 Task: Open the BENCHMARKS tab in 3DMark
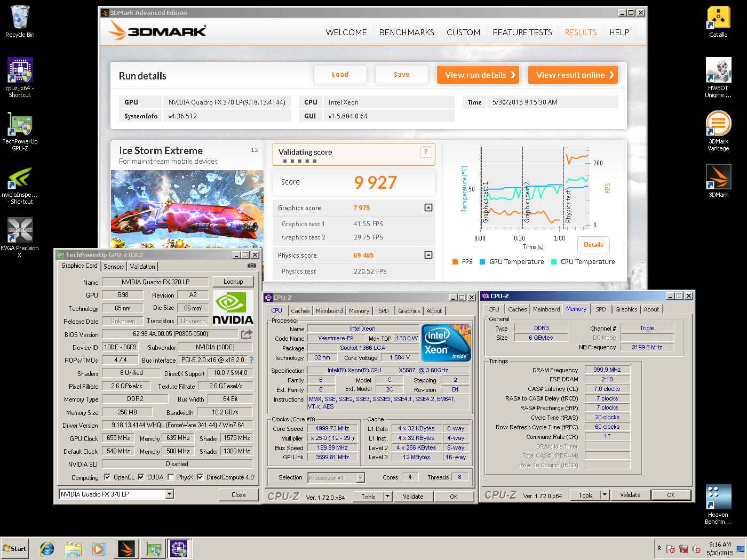pyautogui.click(x=407, y=33)
